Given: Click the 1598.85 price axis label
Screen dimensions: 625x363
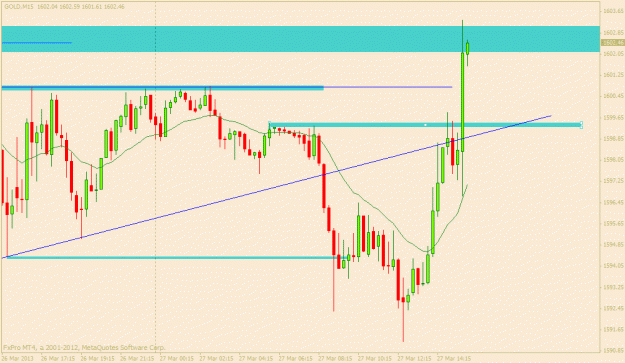Looking at the screenshot, I should [613, 139].
